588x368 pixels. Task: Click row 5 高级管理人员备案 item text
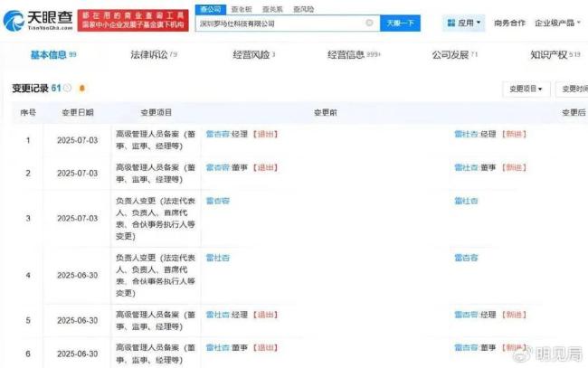tap(156, 320)
